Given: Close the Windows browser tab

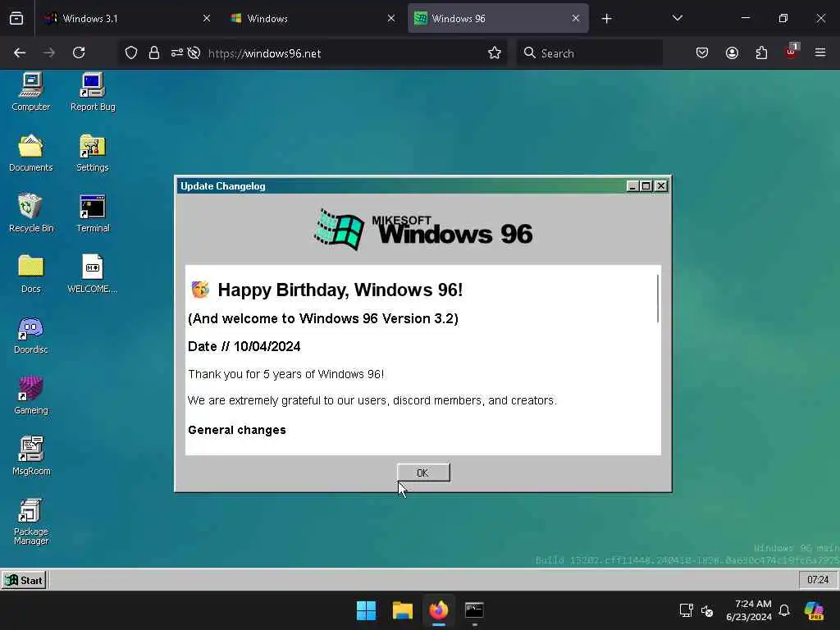Looking at the screenshot, I should (391, 19).
